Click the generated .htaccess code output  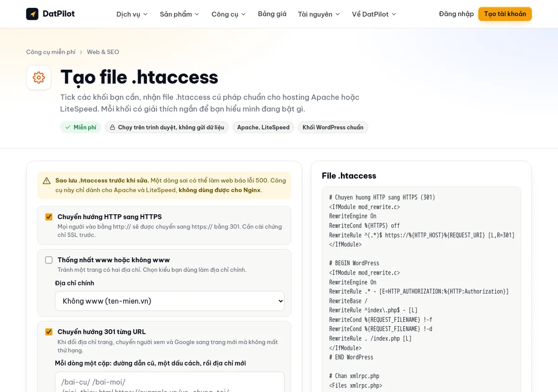421,289
